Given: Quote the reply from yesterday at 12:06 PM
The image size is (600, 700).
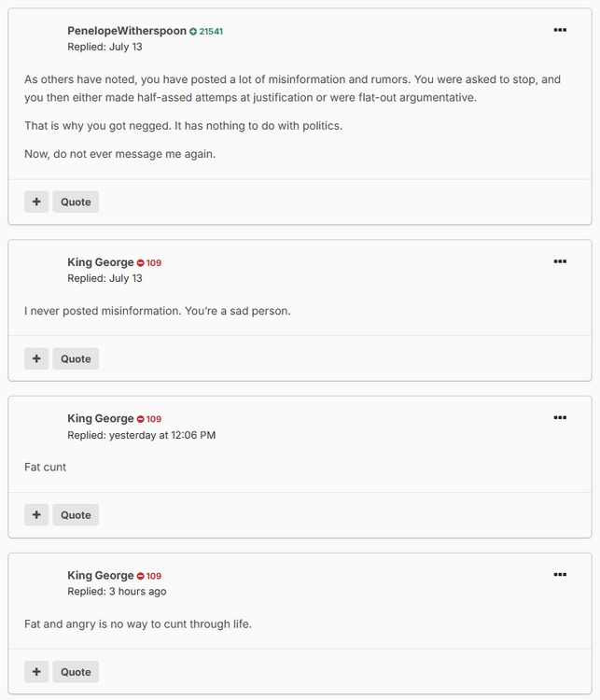Looking at the screenshot, I should (x=76, y=515).
